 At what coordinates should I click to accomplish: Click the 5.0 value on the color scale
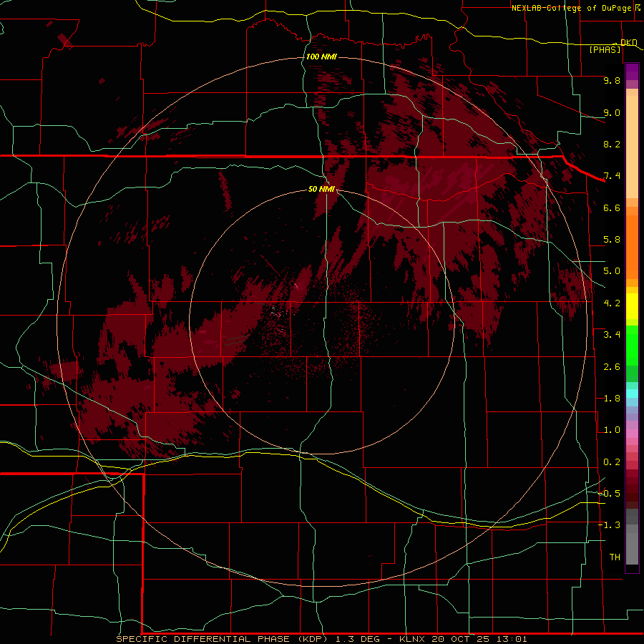(x=612, y=271)
